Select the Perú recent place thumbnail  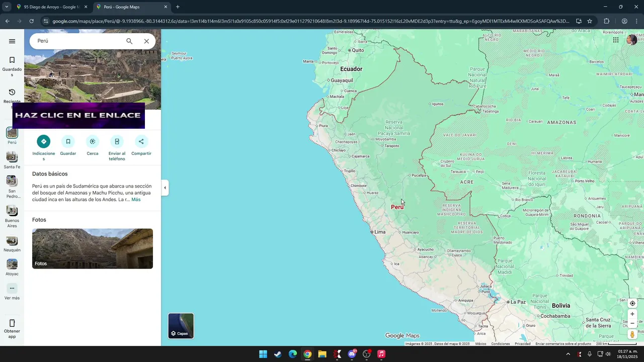click(x=12, y=133)
